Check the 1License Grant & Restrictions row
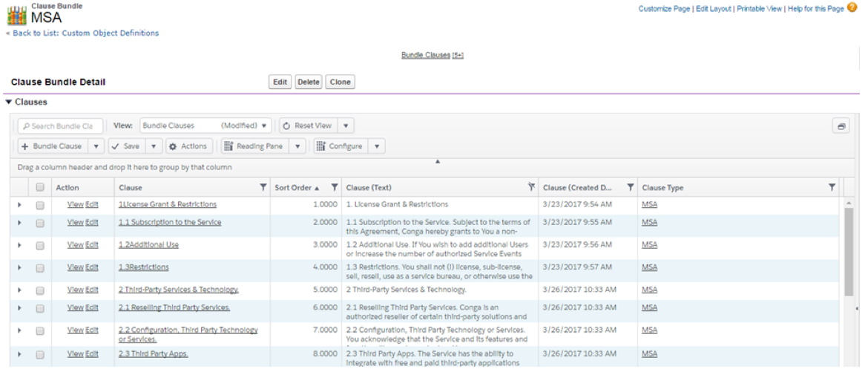Image resolution: width=868 pixels, height=372 pixels. (40, 205)
